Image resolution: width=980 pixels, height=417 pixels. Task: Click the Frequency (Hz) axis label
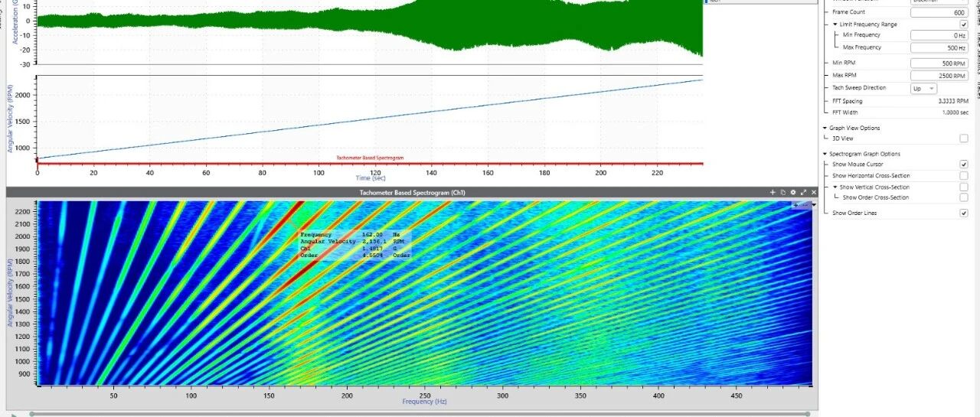coord(423,402)
